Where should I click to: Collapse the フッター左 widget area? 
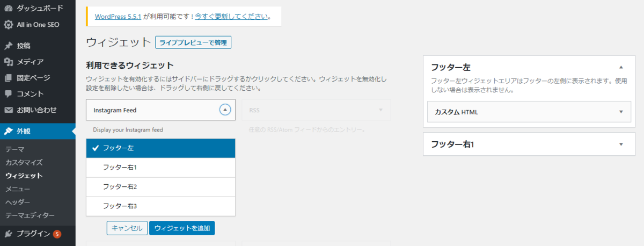coord(621,67)
